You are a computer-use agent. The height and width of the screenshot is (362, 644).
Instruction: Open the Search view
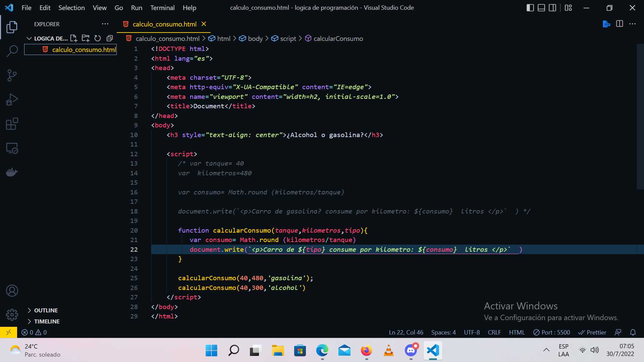coord(12,51)
